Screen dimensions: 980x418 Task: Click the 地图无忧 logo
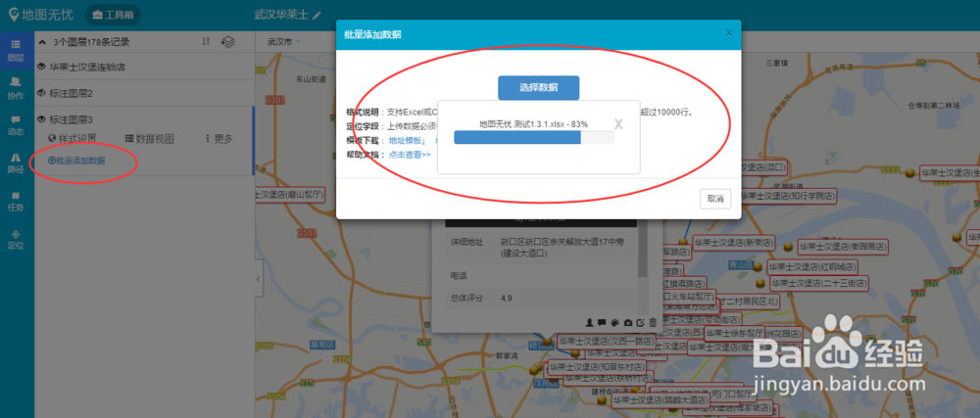(x=42, y=15)
